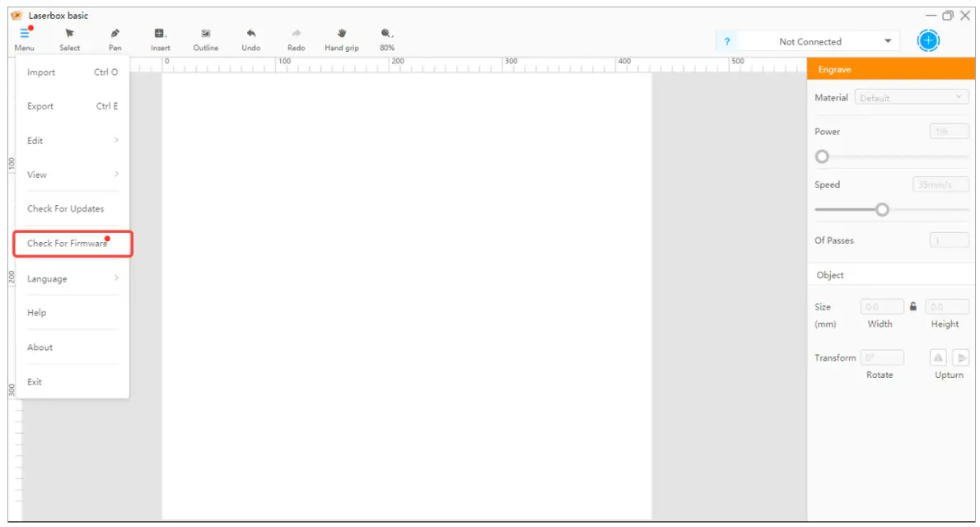Screen dimensions: 980x527
Task: Choose Import from the menu
Action: point(72,72)
